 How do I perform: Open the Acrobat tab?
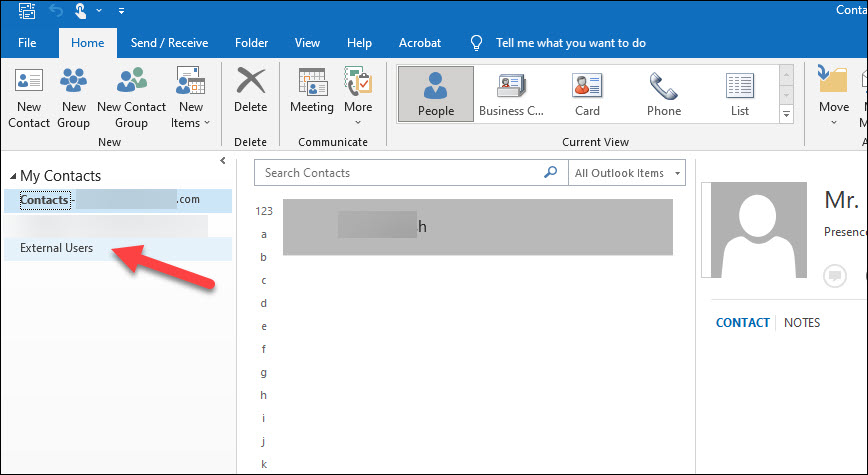tap(420, 43)
